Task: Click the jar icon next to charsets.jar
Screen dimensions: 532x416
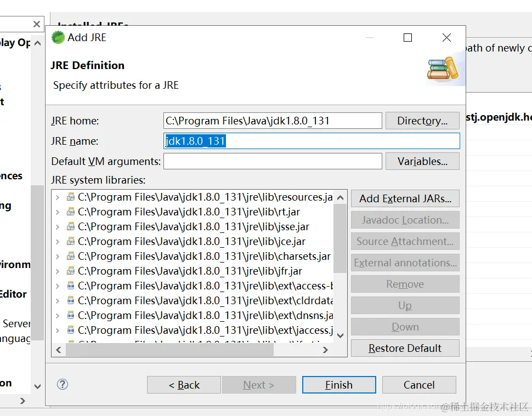Action: point(71,257)
